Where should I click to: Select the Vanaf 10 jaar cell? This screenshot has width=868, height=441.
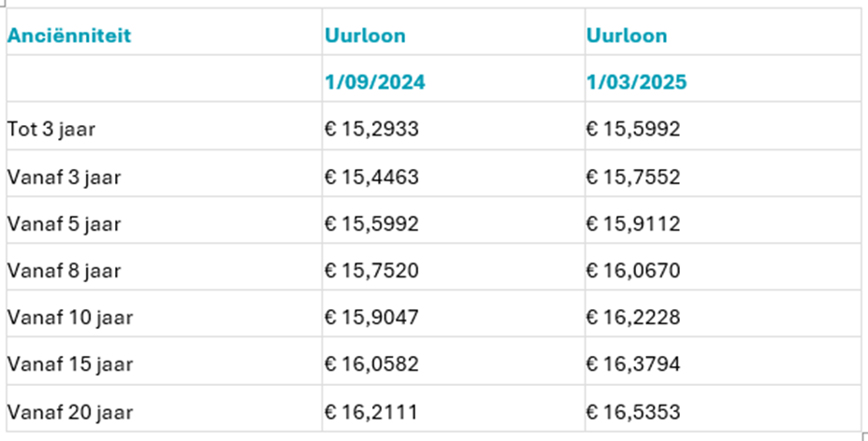coord(70,318)
